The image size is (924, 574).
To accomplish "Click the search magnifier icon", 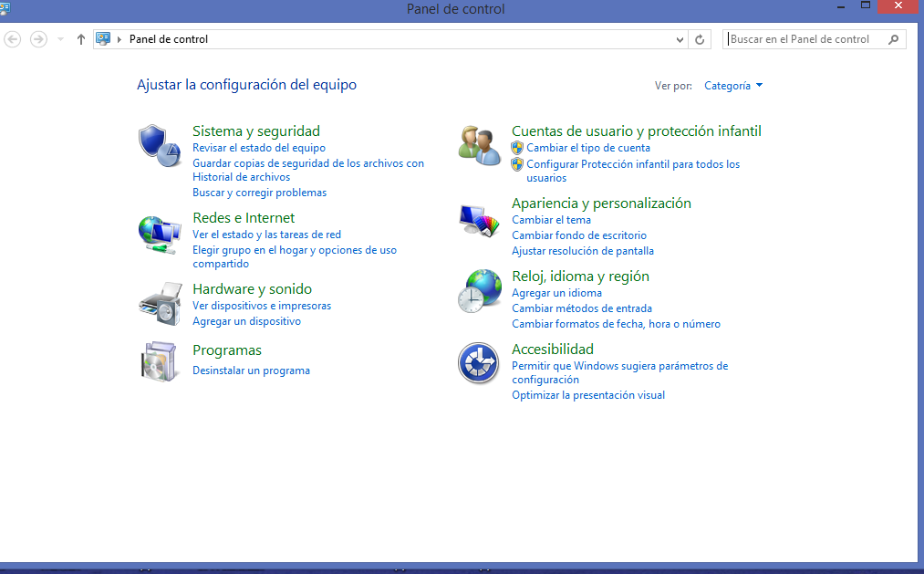I will click(x=893, y=39).
